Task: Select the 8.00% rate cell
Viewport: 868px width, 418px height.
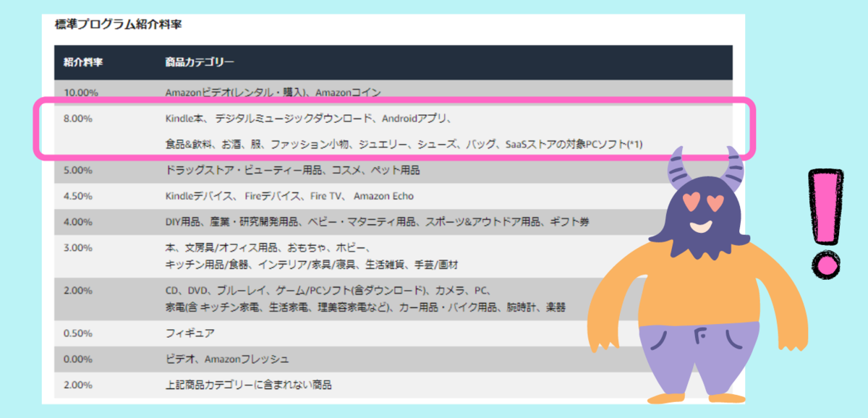Action: point(78,119)
